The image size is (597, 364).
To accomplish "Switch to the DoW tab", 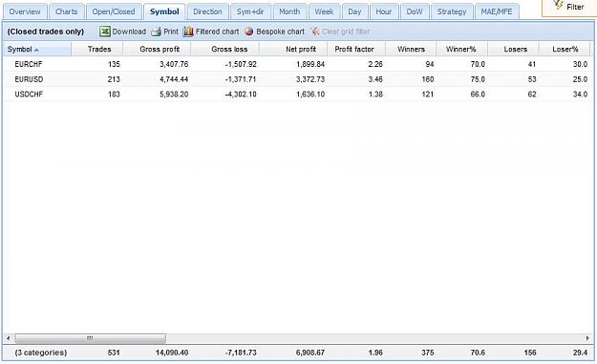I will (415, 11).
